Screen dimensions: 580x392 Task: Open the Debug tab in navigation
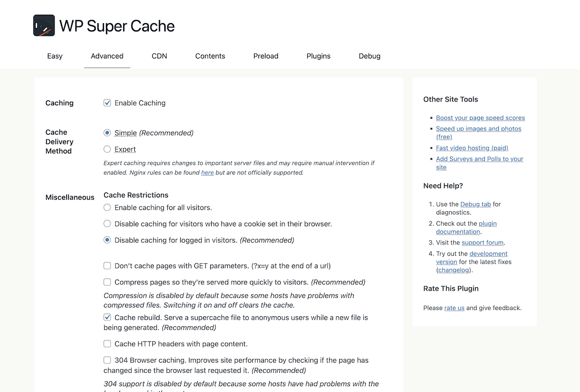[x=369, y=56]
